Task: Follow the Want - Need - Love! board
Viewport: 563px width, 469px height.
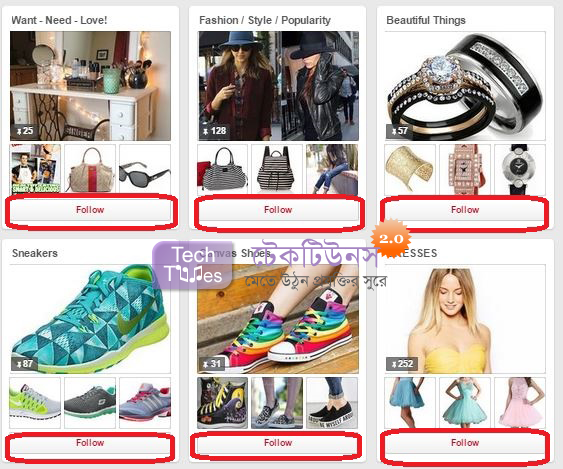Action: (90, 210)
